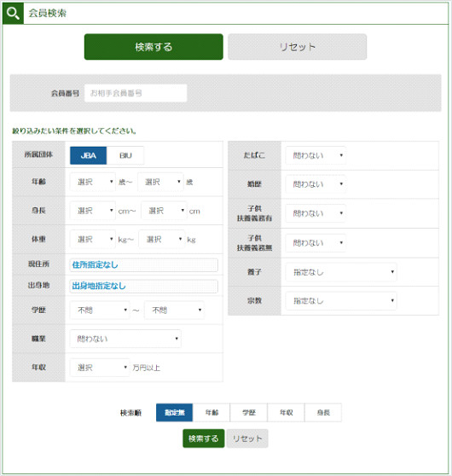Open the minimum age dropdown
The width and height of the screenshot is (452, 476).
(x=93, y=182)
